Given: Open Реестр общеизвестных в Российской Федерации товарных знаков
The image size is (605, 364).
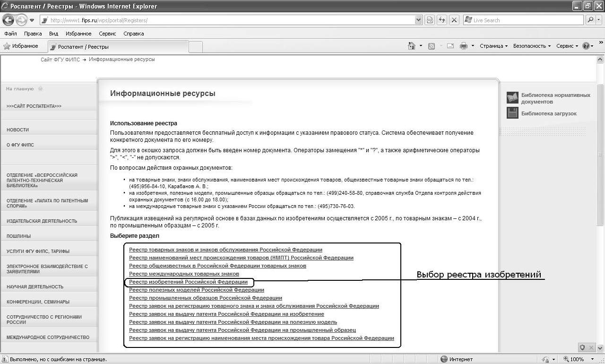Looking at the screenshot, I should [x=217, y=266].
